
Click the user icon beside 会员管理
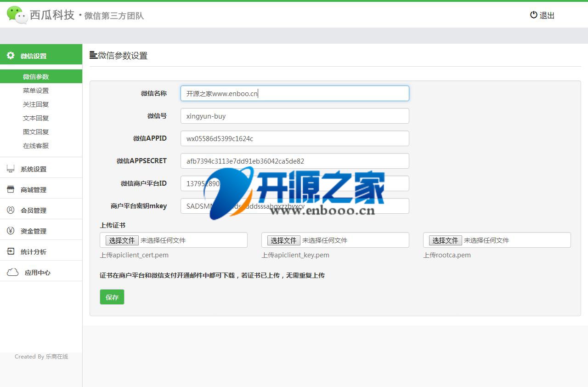pyautogui.click(x=11, y=210)
